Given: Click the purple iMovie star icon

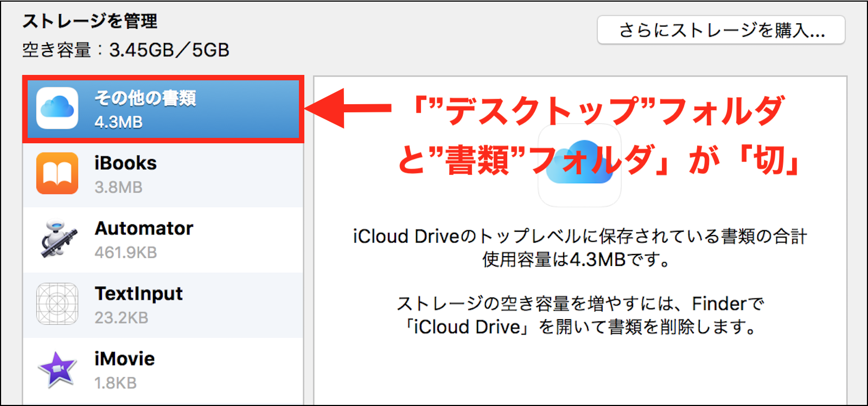Looking at the screenshot, I should point(57,369).
